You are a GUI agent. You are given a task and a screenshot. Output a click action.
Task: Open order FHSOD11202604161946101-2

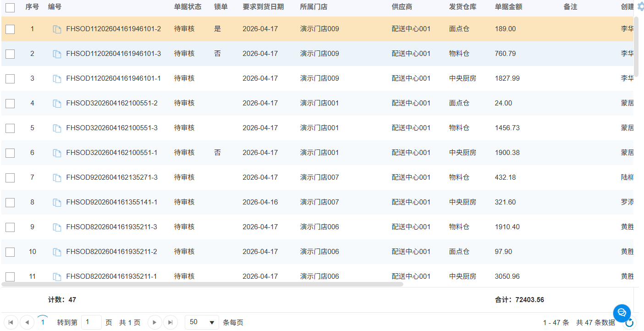tap(114, 29)
